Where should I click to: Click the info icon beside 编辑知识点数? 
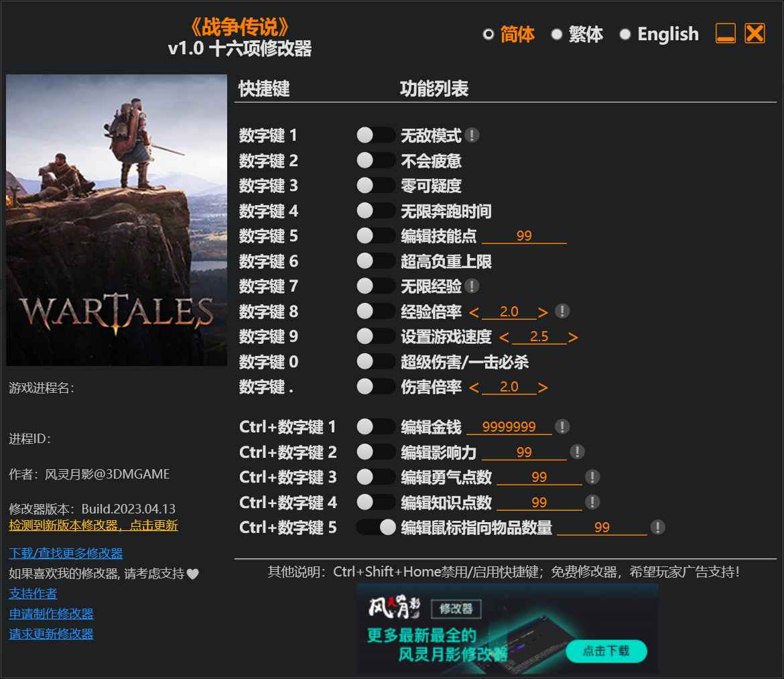click(x=592, y=502)
